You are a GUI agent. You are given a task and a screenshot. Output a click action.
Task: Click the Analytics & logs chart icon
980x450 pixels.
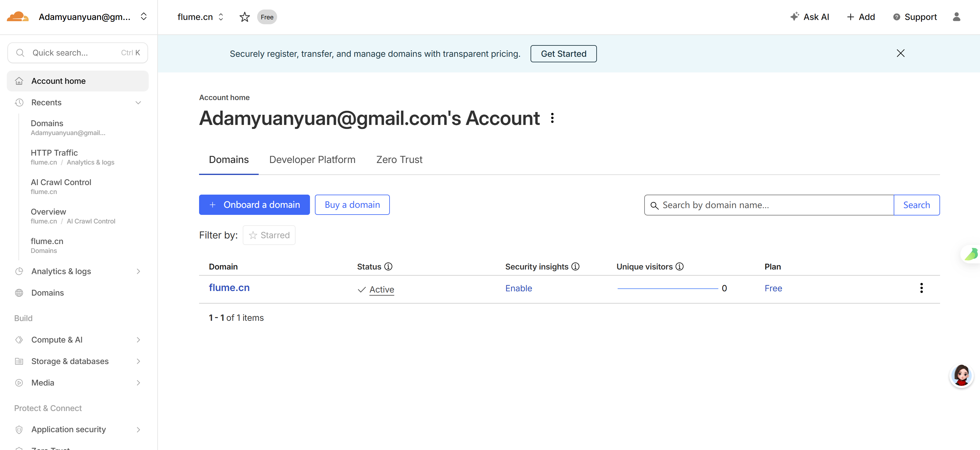coord(19,271)
